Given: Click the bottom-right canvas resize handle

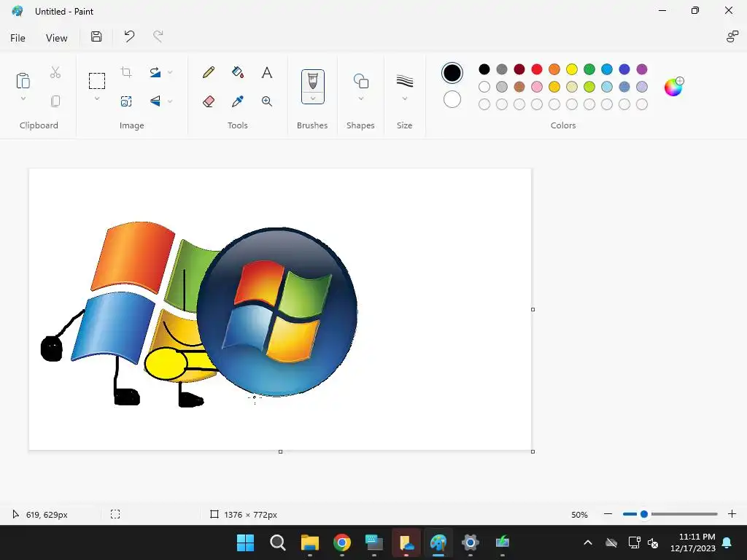Looking at the screenshot, I should tap(533, 451).
